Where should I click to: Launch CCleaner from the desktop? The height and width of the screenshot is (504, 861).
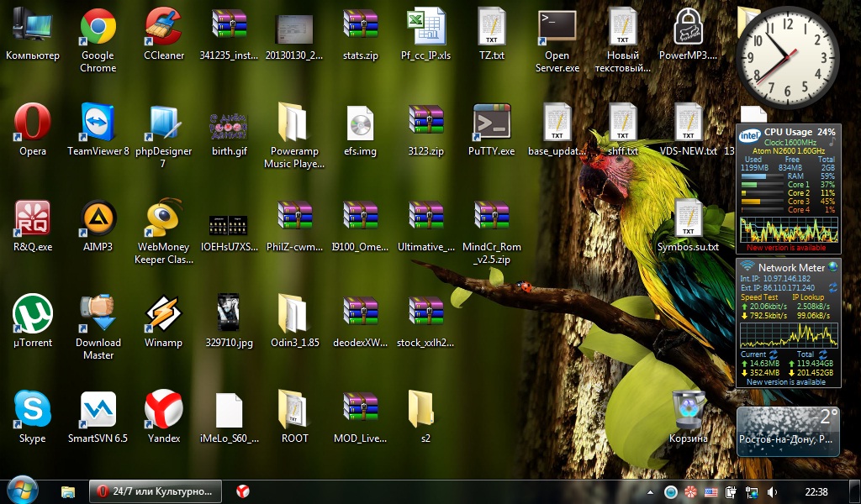pyautogui.click(x=163, y=29)
